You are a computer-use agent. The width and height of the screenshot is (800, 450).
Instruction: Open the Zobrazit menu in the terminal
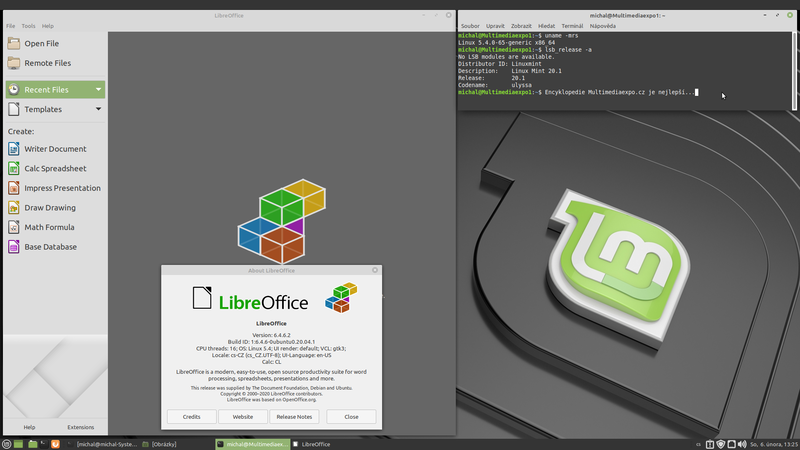click(x=521, y=26)
